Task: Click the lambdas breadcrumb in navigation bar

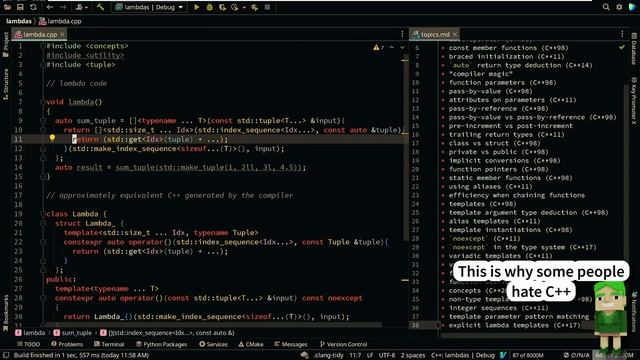Action: 19,21
